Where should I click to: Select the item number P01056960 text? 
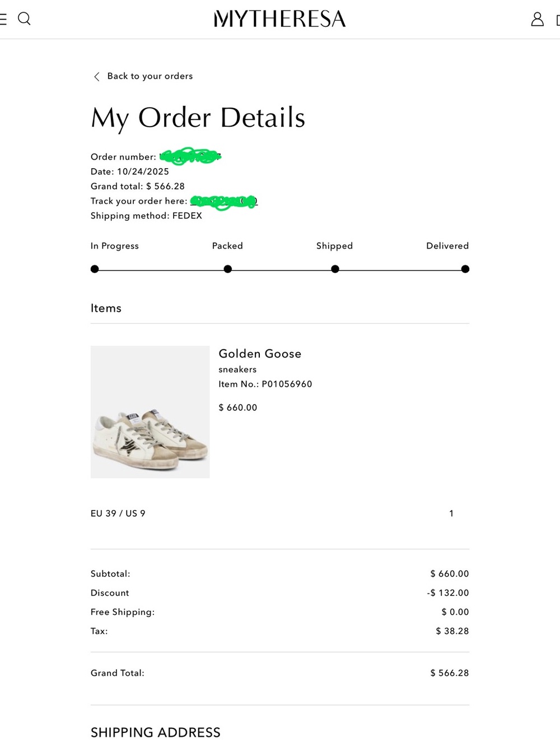coord(287,384)
